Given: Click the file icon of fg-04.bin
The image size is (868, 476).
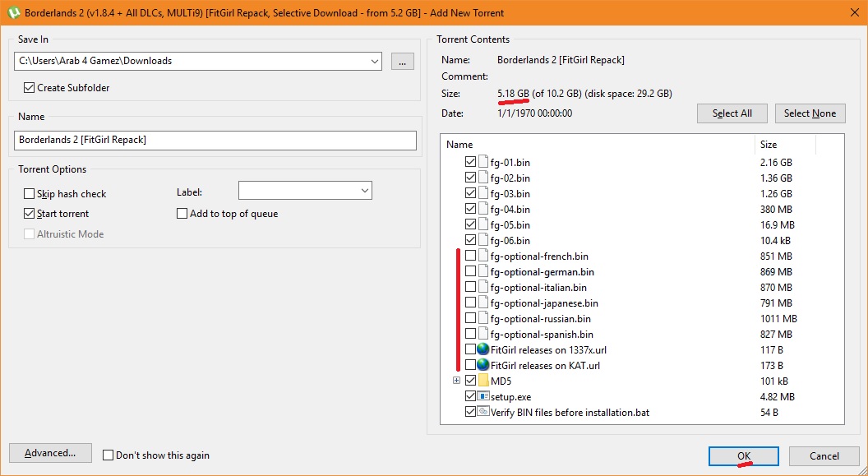Looking at the screenshot, I should click(483, 209).
